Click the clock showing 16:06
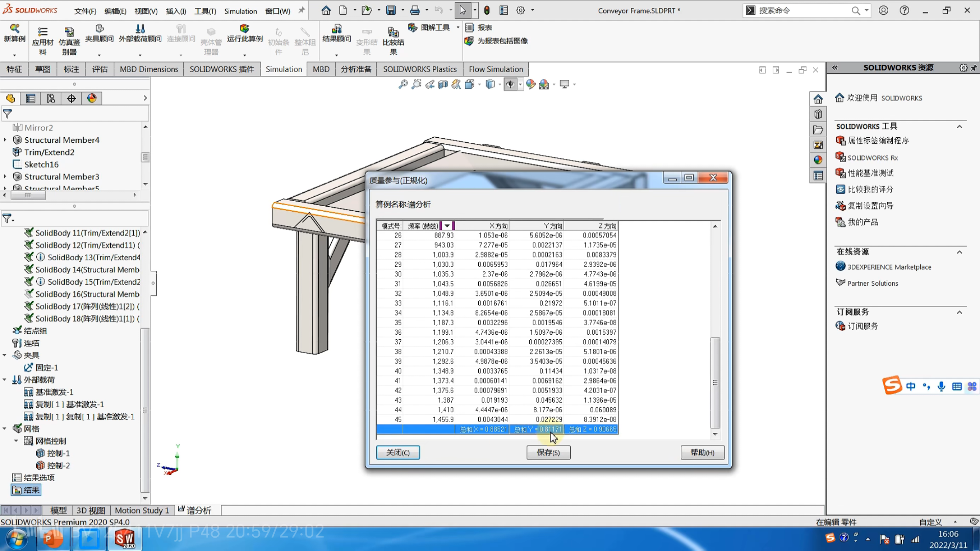Screen dimensions: 980x551 (948, 534)
